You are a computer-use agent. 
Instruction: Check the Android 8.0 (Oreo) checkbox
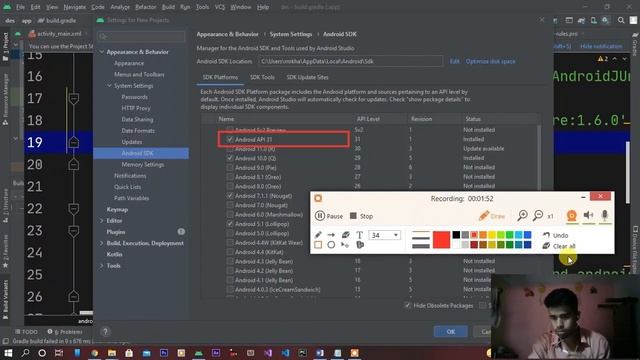click(x=230, y=186)
